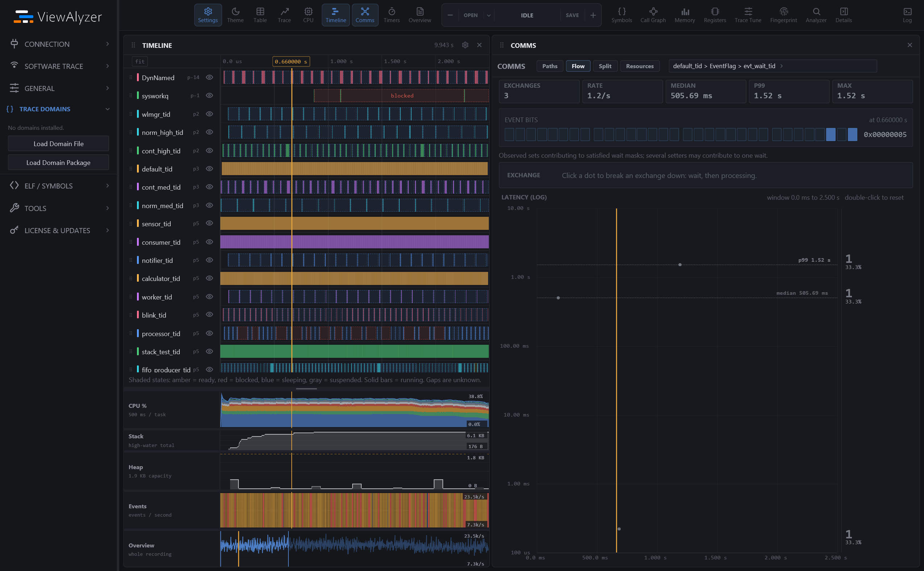Open the CPU panel icon
This screenshot has height=571, width=924.
308,15
